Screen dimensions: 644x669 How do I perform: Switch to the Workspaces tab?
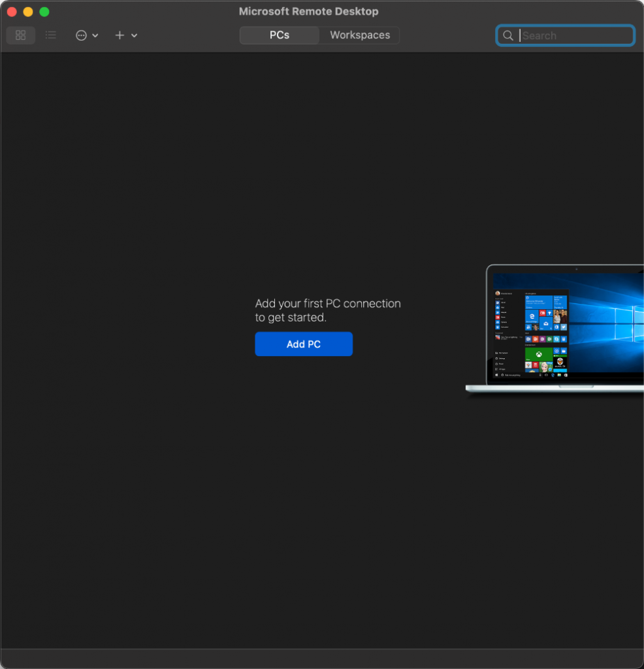[x=360, y=35]
